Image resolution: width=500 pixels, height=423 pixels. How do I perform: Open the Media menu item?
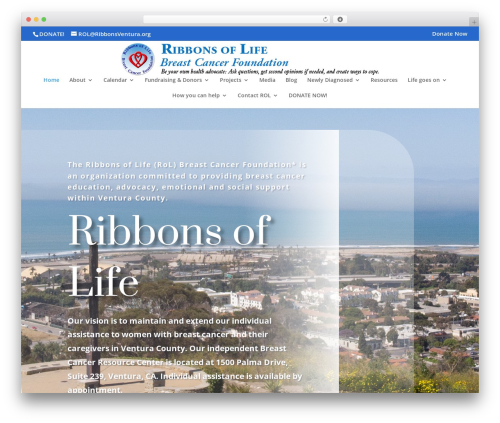[x=267, y=80]
